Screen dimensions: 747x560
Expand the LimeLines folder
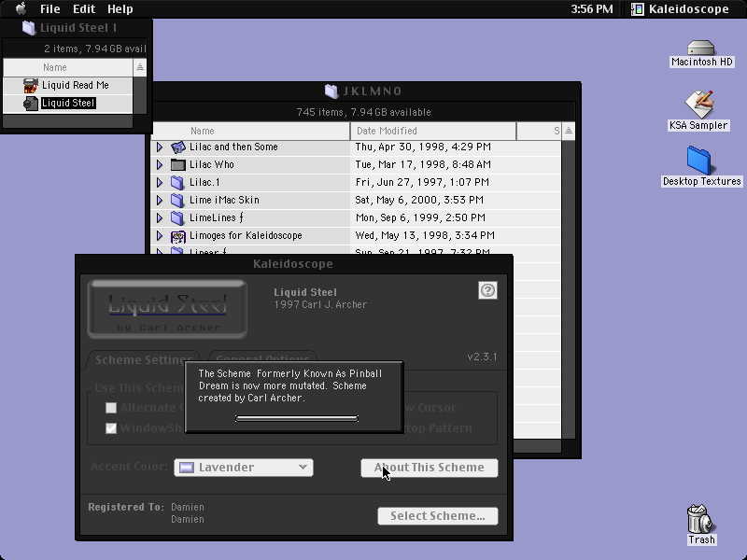pos(160,218)
